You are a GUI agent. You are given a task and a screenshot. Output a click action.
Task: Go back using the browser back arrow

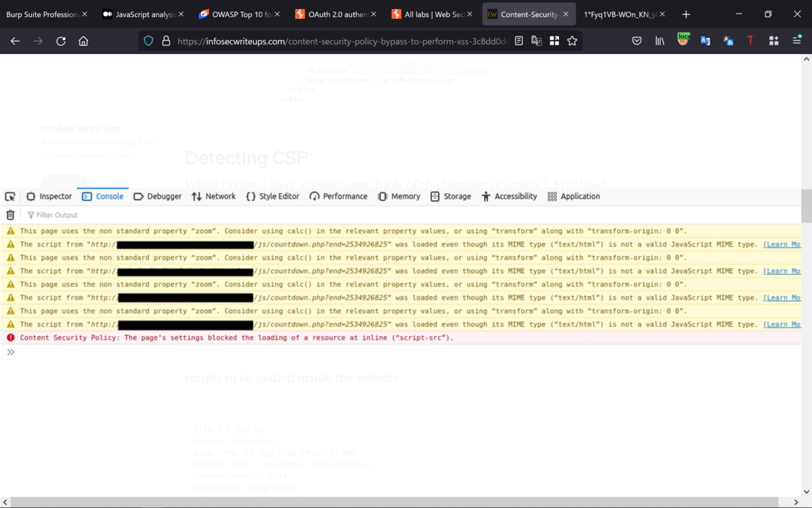point(15,41)
